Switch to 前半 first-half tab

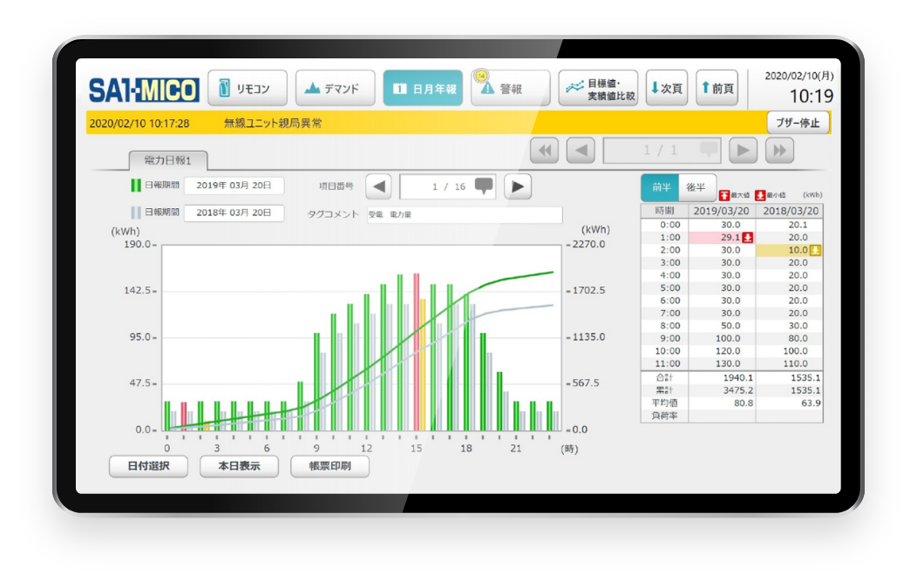click(660, 187)
